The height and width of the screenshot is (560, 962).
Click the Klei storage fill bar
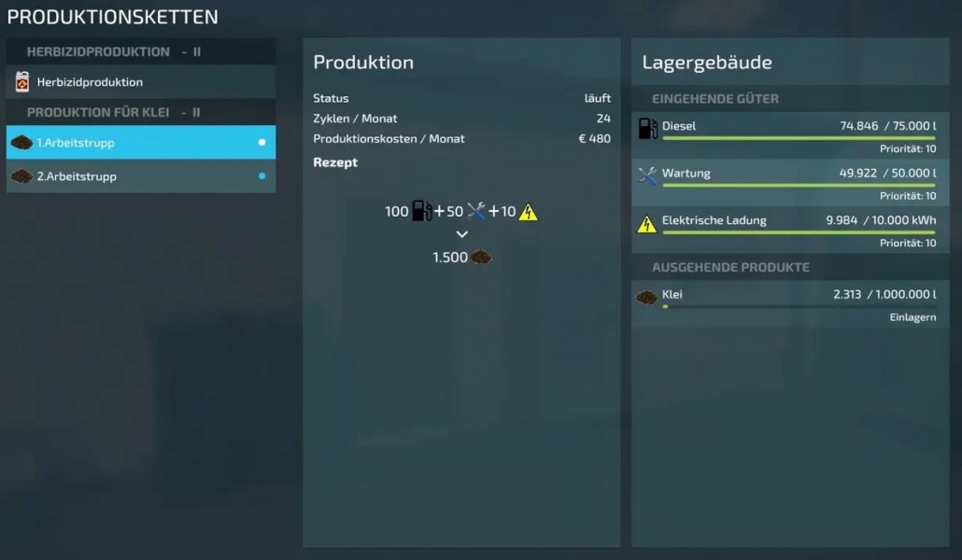(x=799, y=307)
